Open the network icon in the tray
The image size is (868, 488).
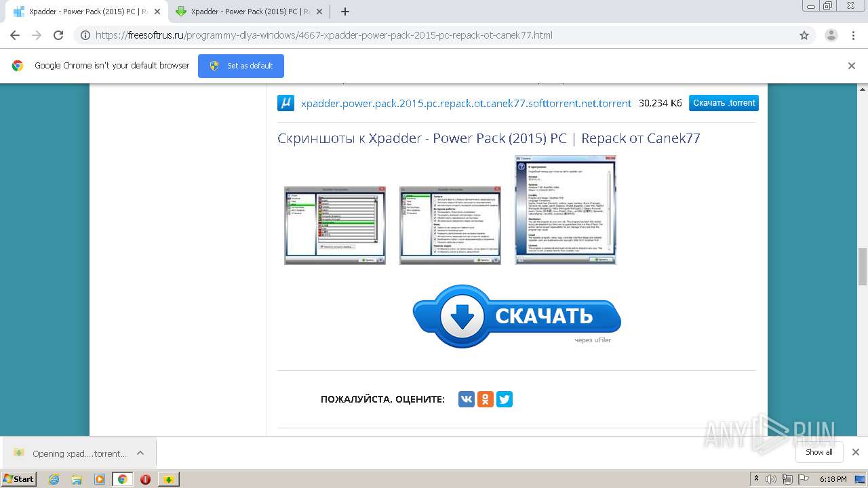787,479
